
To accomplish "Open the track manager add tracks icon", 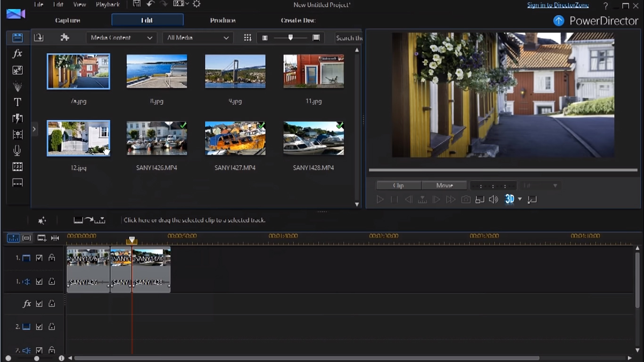I will pos(41,238).
